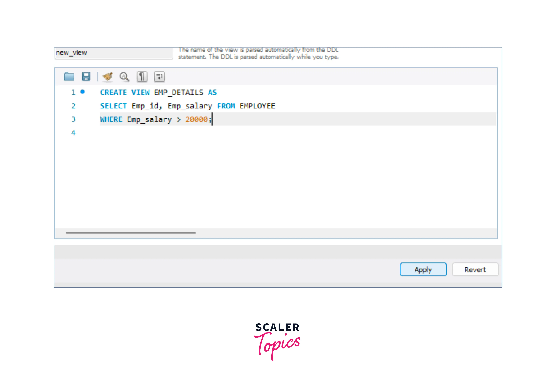The height and width of the screenshot is (392, 554).
Task: Click the orange 20000 value
Action: coord(196,119)
